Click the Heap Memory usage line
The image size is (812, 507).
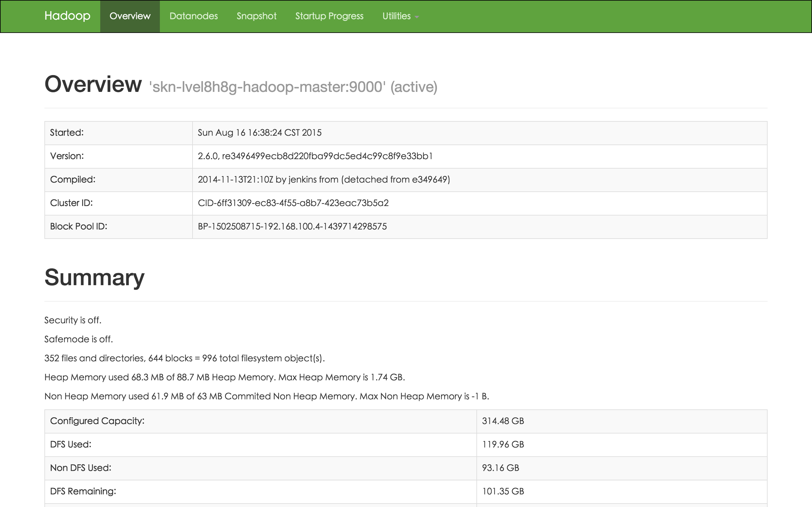coord(225,377)
